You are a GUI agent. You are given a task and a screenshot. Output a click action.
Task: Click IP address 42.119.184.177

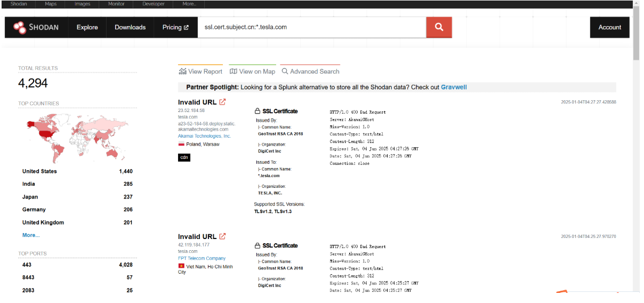click(x=194, y=245)
